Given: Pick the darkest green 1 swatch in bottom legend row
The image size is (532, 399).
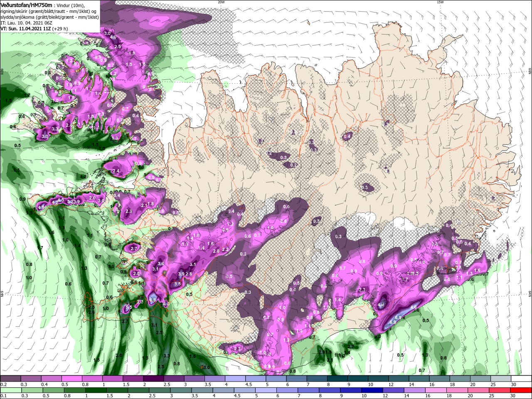Looking at the screenshot, I should coord(96,390).
